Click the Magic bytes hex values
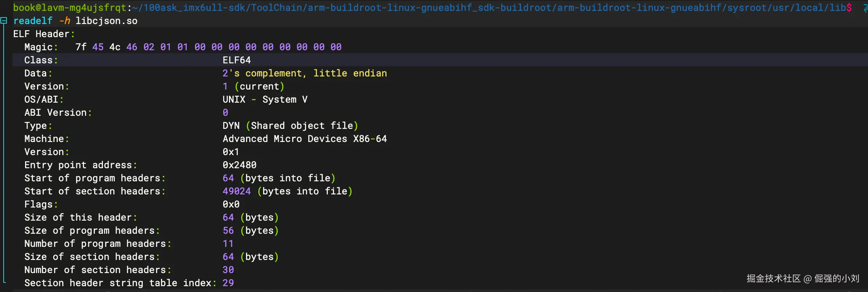868x292 pixels. coord(208,47)
